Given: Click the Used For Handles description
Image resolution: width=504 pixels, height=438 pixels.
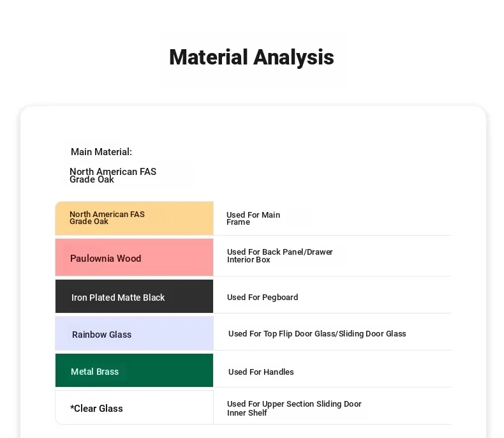Looking at the screenshot, I should [261, 372].
